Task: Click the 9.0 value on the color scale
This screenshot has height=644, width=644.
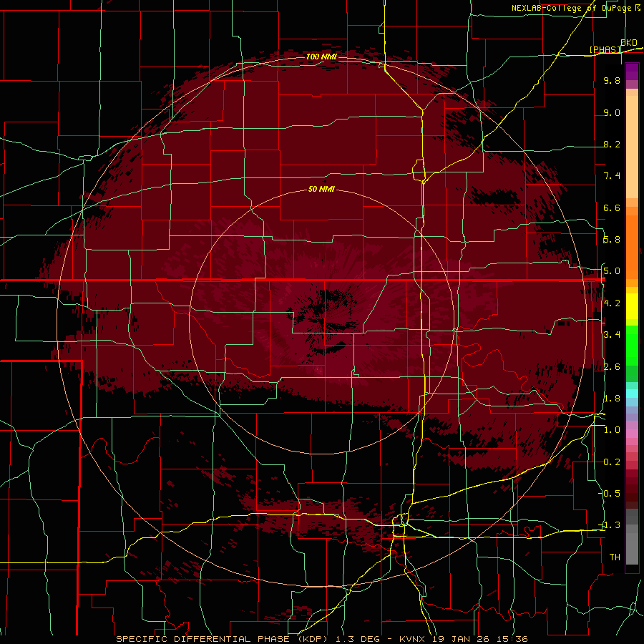Action: click(x=612, y=112)
